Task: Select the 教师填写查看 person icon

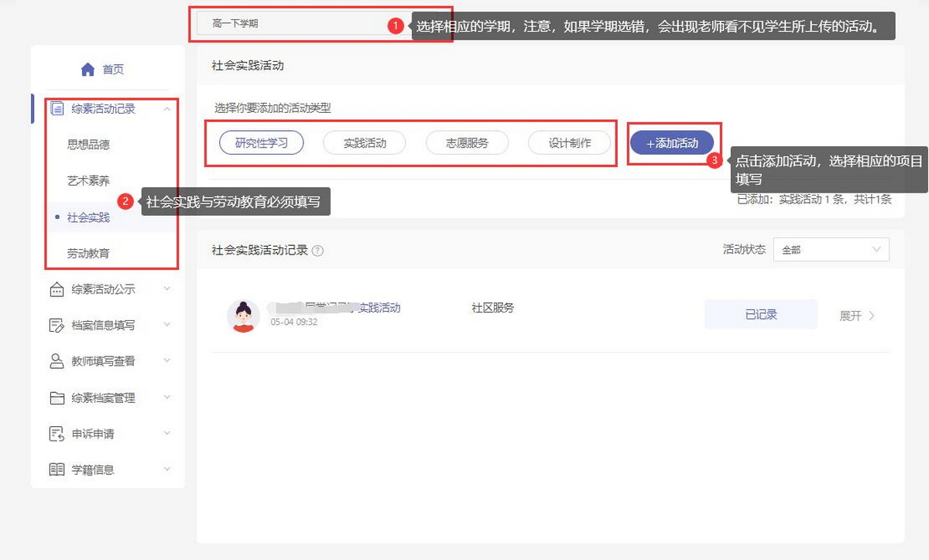Action: click(x=56, y=361)
